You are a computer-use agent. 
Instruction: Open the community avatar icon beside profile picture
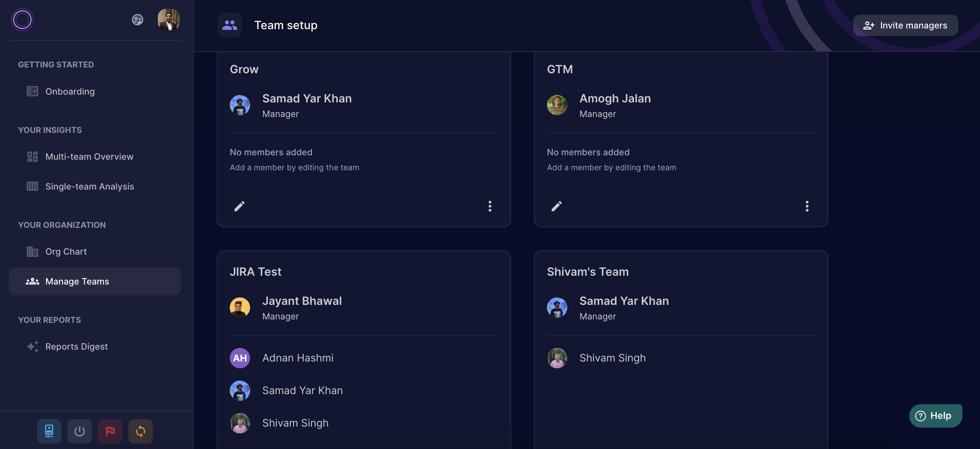click(137, 20)
